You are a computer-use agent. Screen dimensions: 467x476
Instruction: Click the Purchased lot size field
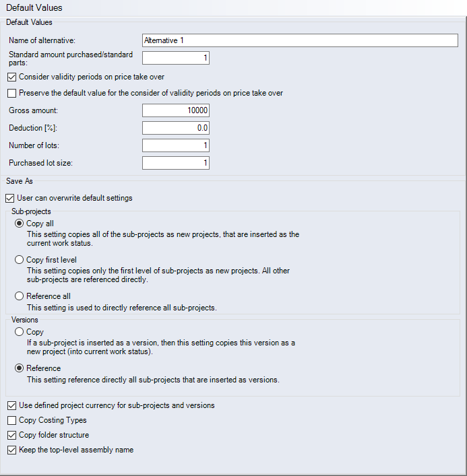(x=175, y=163)
